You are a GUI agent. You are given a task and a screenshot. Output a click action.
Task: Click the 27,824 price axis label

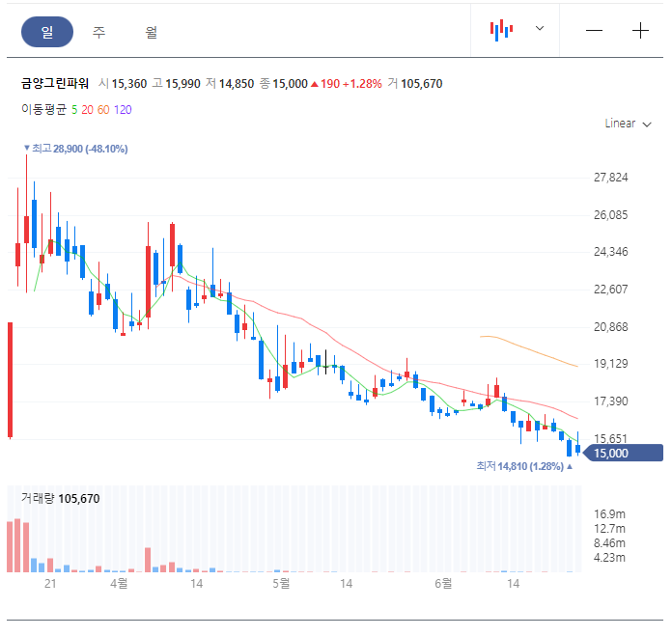[x=611, y=178]
